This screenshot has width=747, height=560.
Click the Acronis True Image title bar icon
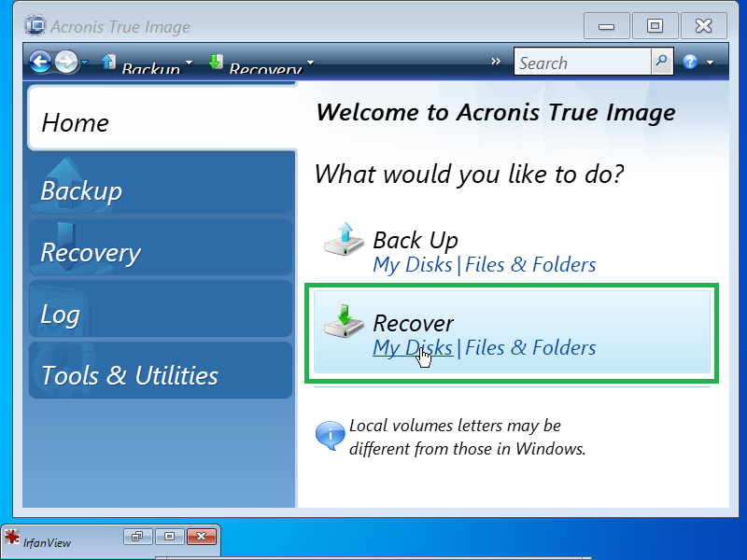35,25
